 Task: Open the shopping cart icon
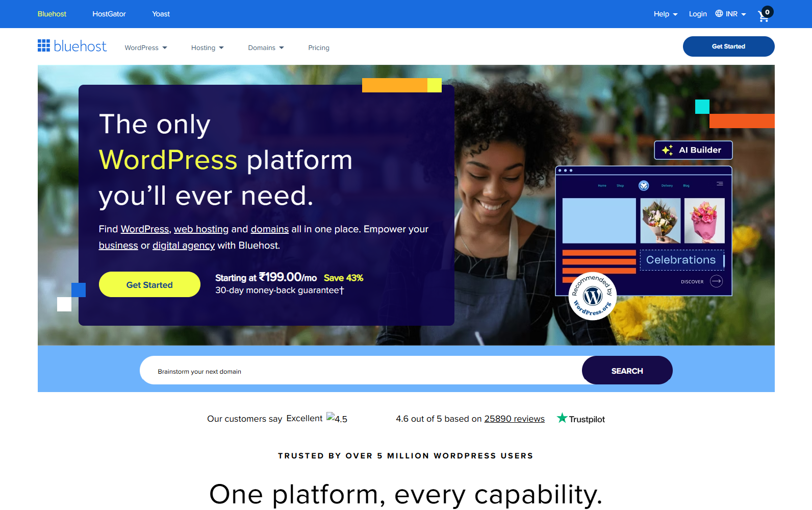[765, 14]
